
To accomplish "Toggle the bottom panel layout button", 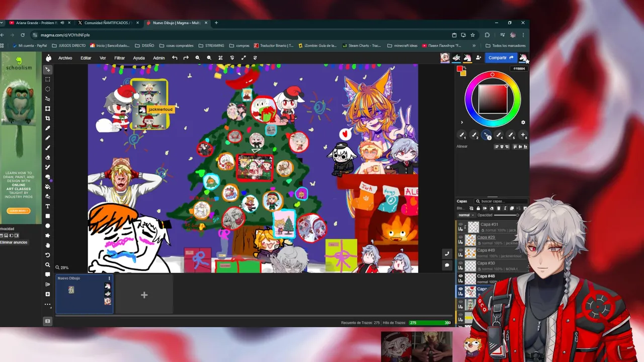I will [x=48, y=321].
